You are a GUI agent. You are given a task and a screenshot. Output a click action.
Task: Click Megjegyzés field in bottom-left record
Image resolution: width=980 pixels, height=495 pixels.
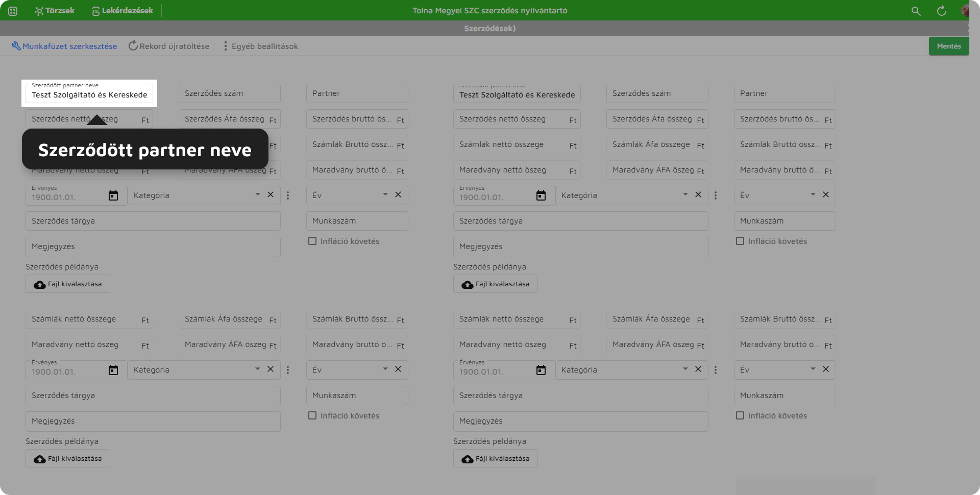pos(153,421)
